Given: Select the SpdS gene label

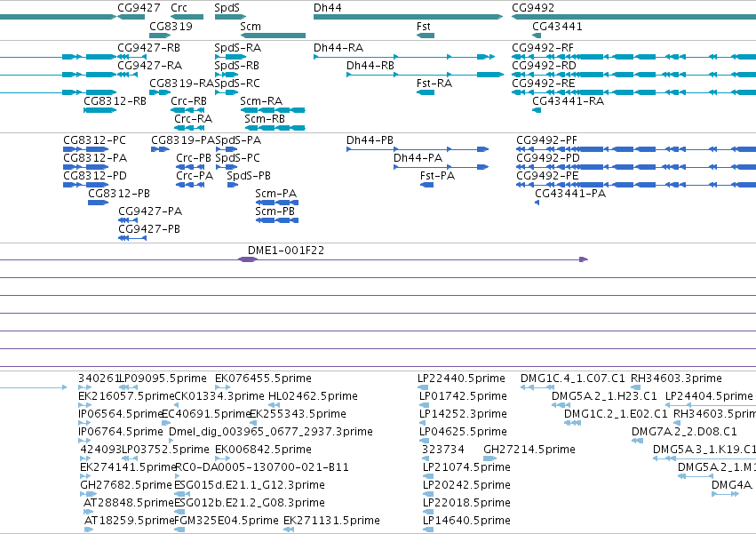Looking at the screenshot, I should coord(227,8).
